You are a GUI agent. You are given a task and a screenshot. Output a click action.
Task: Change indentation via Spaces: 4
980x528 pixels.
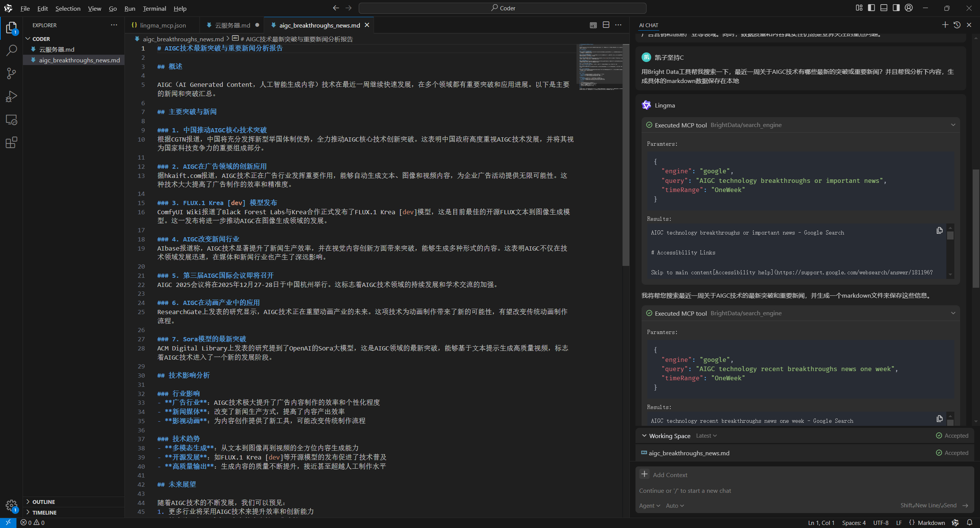tap(854, 523)
